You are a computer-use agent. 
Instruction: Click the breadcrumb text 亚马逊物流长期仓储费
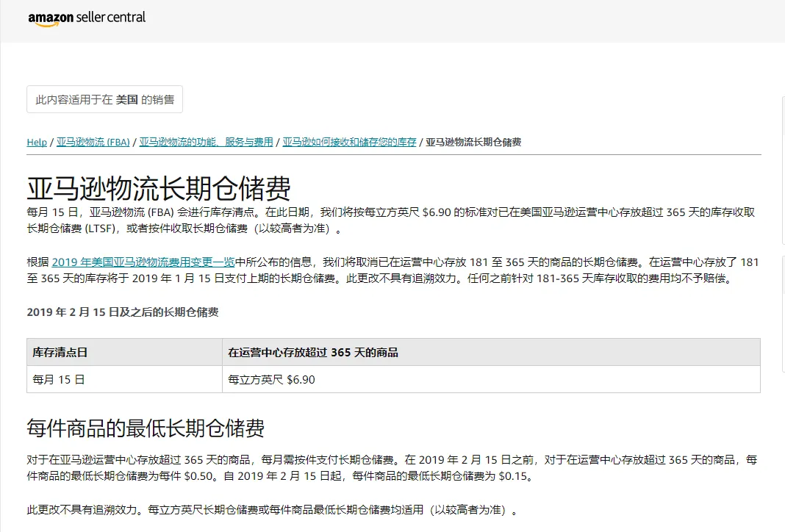pyautogui.click(x=473, y=142)
